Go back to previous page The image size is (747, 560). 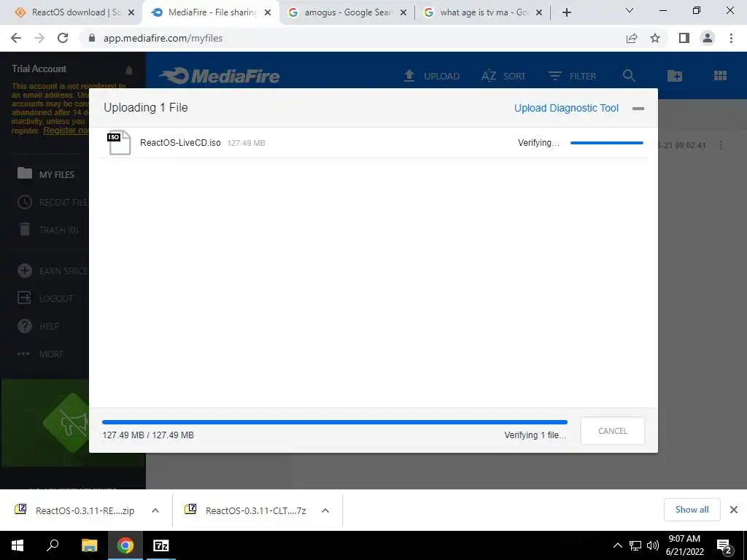16,38
